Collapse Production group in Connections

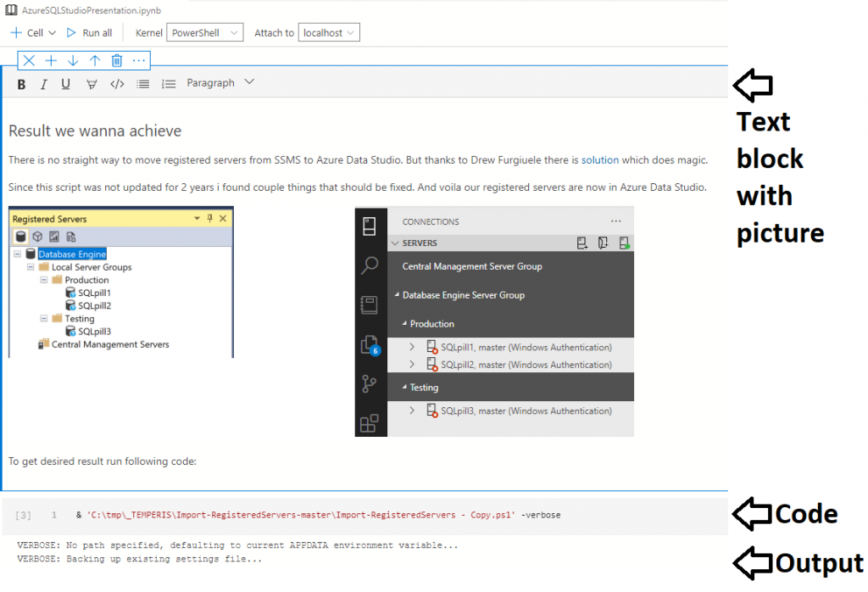pos(404,323)
